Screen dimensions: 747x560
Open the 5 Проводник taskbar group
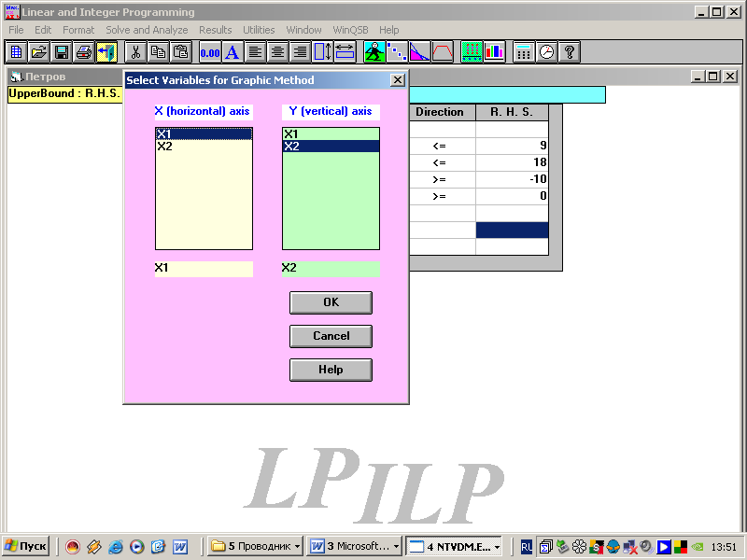point(254,546)
